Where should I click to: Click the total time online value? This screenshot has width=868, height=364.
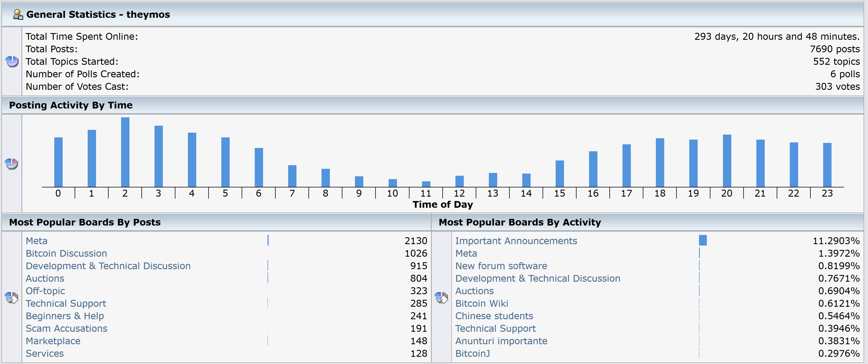(777, 36)
